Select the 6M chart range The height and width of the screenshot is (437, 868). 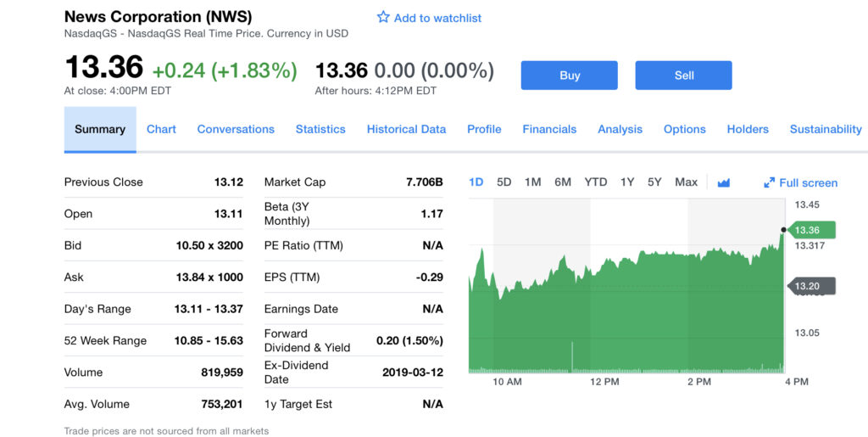pyautogui.click(x=563, y=182)
